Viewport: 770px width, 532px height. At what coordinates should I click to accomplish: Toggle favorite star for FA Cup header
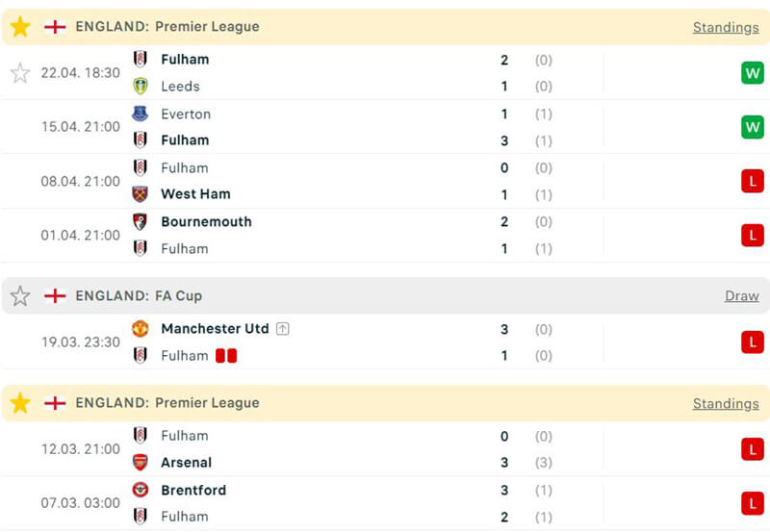point(20,296)
